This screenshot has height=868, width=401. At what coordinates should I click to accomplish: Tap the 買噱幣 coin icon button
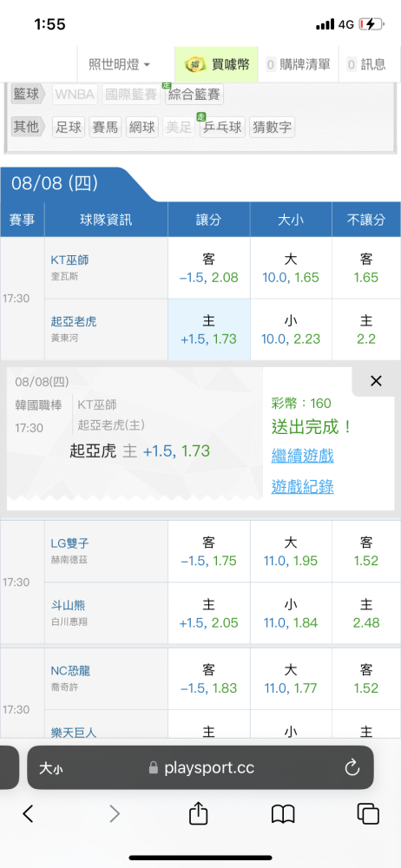coord(217,65)
